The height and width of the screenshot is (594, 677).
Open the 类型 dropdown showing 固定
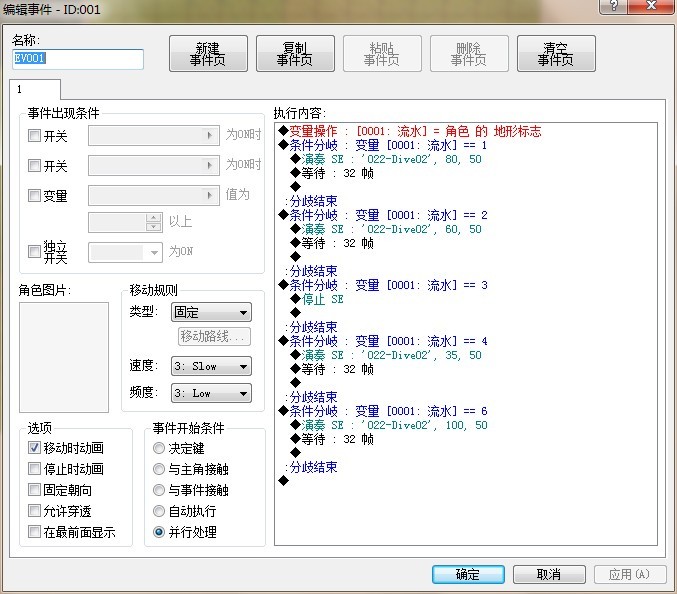click(211, 312)
